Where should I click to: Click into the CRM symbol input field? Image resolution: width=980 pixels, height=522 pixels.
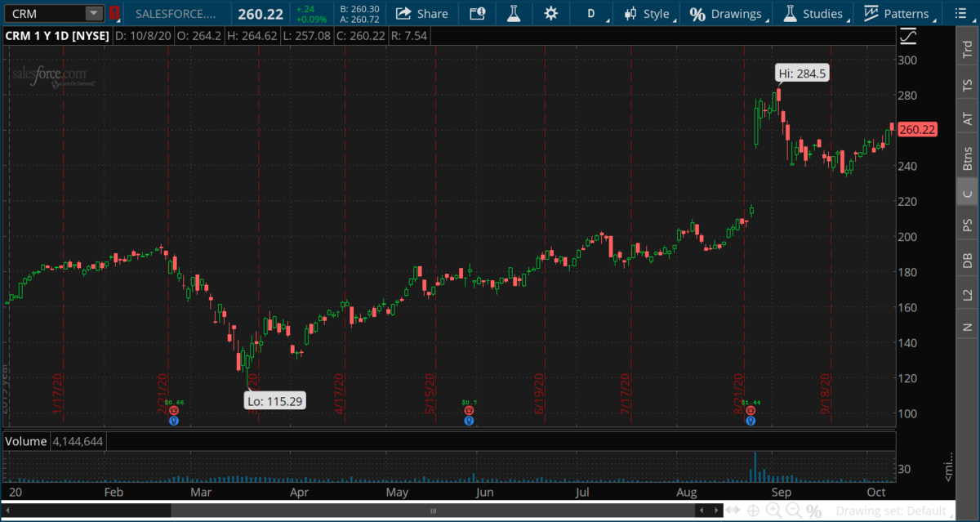pyautogui.click(x=45, y=13)
